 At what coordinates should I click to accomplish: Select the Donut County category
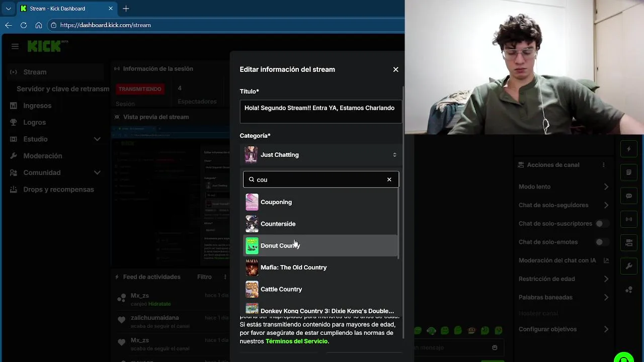tap(320, 245)
